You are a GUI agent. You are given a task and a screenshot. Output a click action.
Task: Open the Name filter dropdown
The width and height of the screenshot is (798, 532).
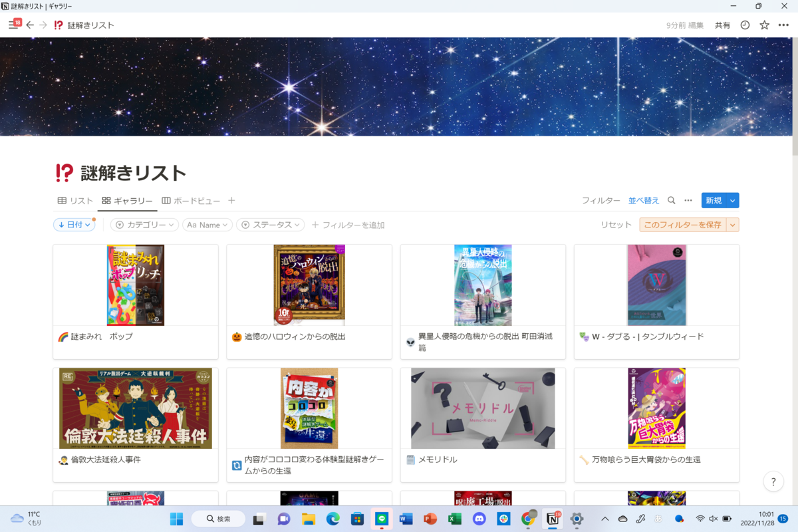click(x=207, y=225)
